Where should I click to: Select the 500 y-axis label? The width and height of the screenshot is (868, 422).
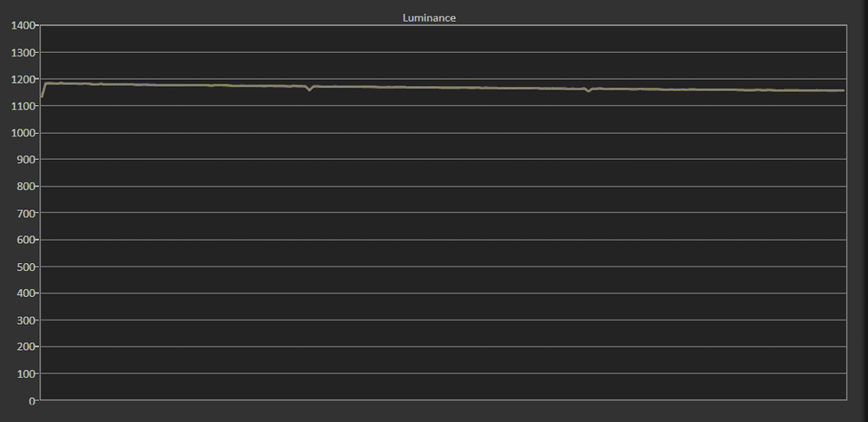23,267
